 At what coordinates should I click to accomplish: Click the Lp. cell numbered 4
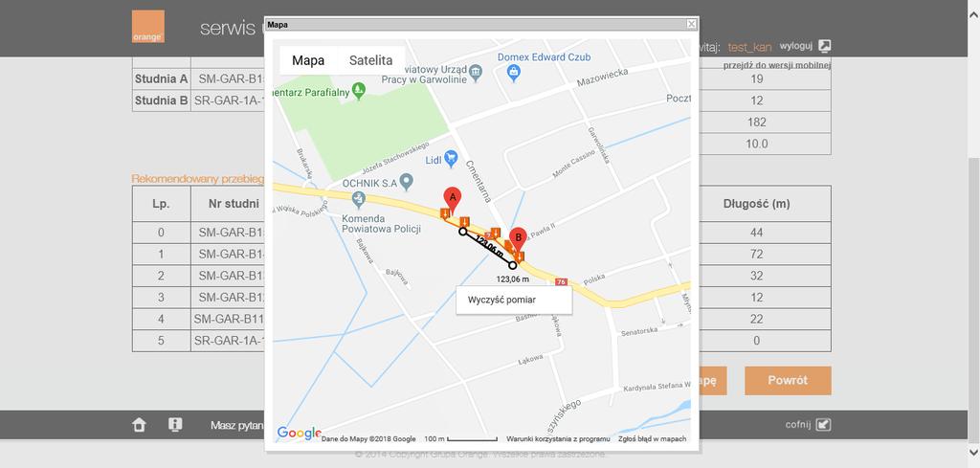(x=161, y=319)
